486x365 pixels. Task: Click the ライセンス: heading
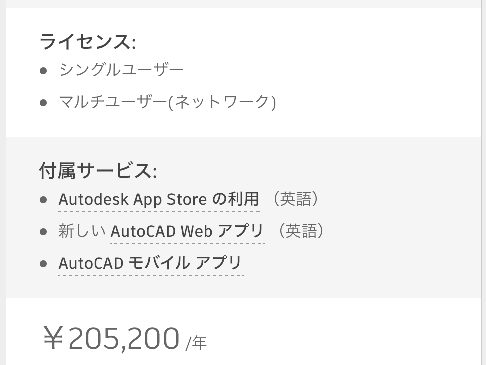coord(88,42)
